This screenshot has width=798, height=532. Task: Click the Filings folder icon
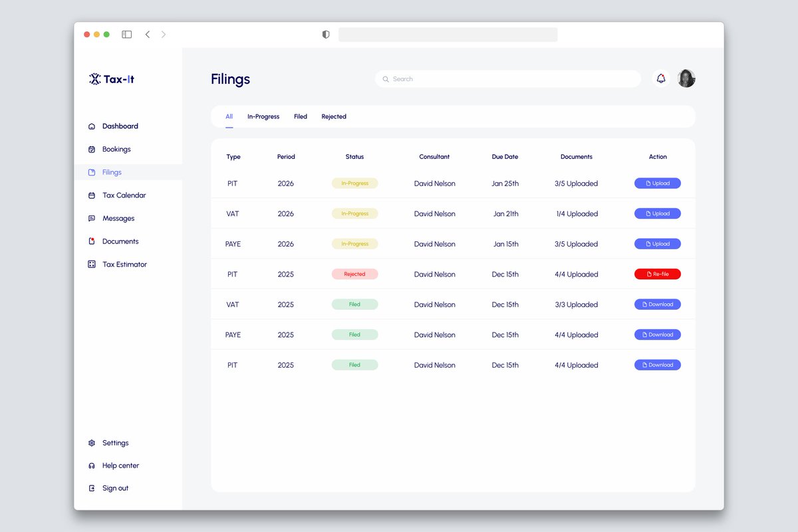[x=92, y=172]
